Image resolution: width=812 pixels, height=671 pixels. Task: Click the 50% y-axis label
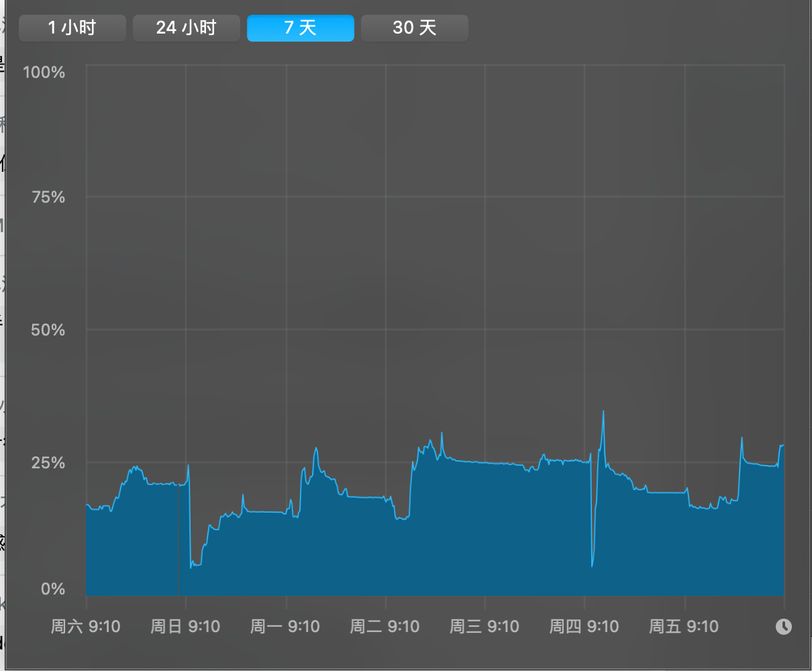click(x=48, y=330)
